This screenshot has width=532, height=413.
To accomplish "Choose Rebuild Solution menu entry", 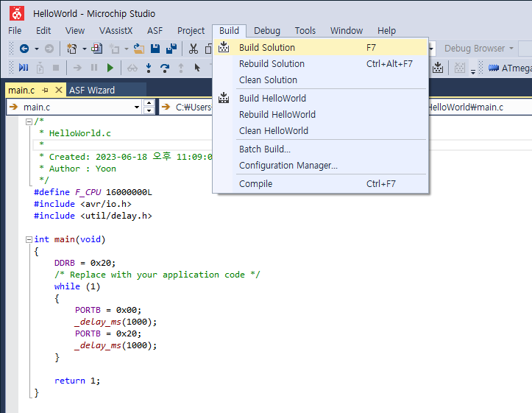I will pyautogui.click(x=320, y=64).
